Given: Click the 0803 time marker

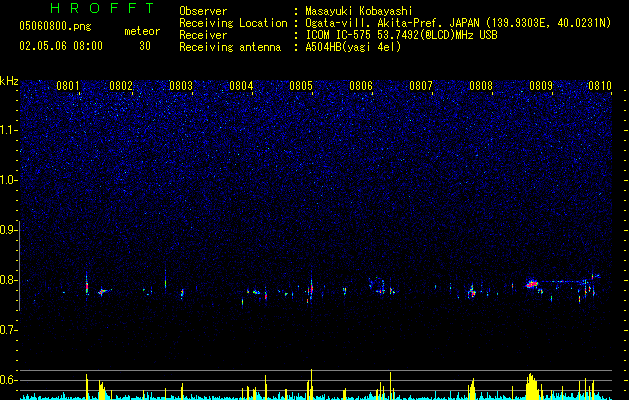Looking at the screenshot, I should tap(181, 86).
